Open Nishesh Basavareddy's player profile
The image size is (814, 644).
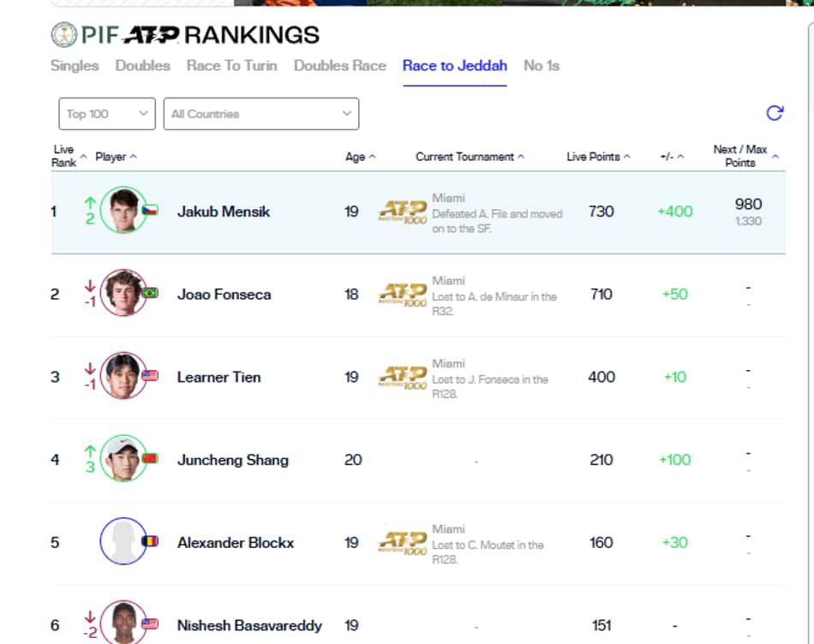click(249, 625)
